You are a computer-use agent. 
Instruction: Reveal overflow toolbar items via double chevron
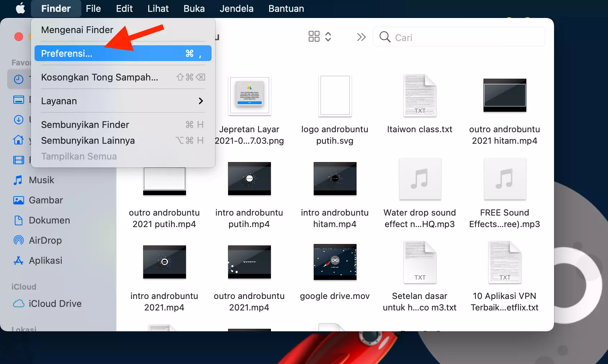361,37
